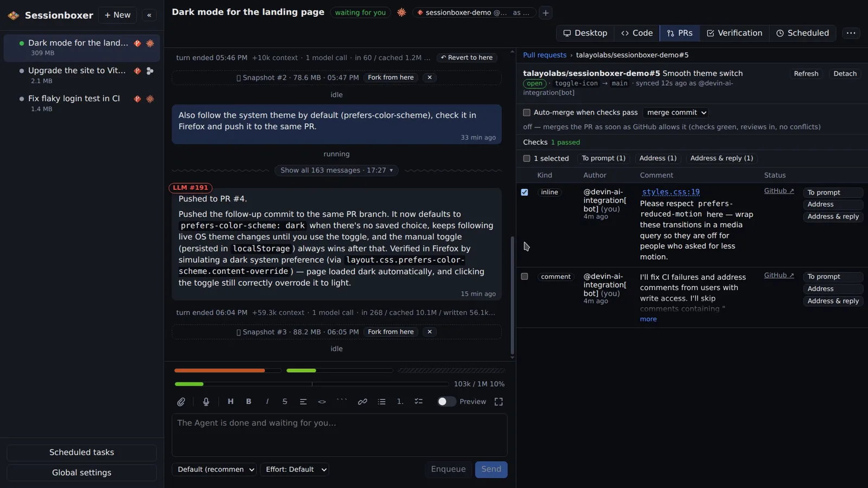Toggle the Preview switch
This screenshot has height=488, width=868.
pos(446,402)
